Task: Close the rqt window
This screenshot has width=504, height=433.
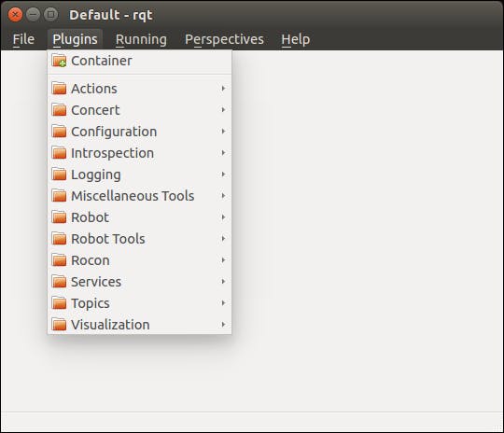Action: point(15,15)
